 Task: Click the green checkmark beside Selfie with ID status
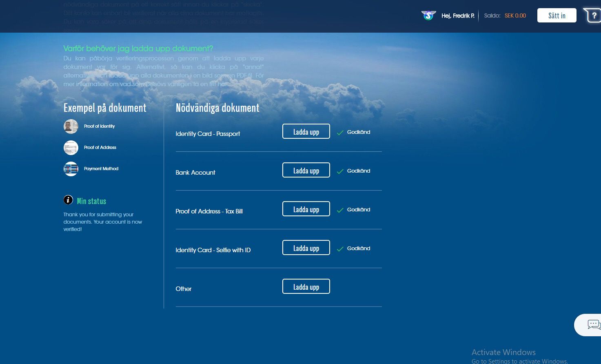340,249
